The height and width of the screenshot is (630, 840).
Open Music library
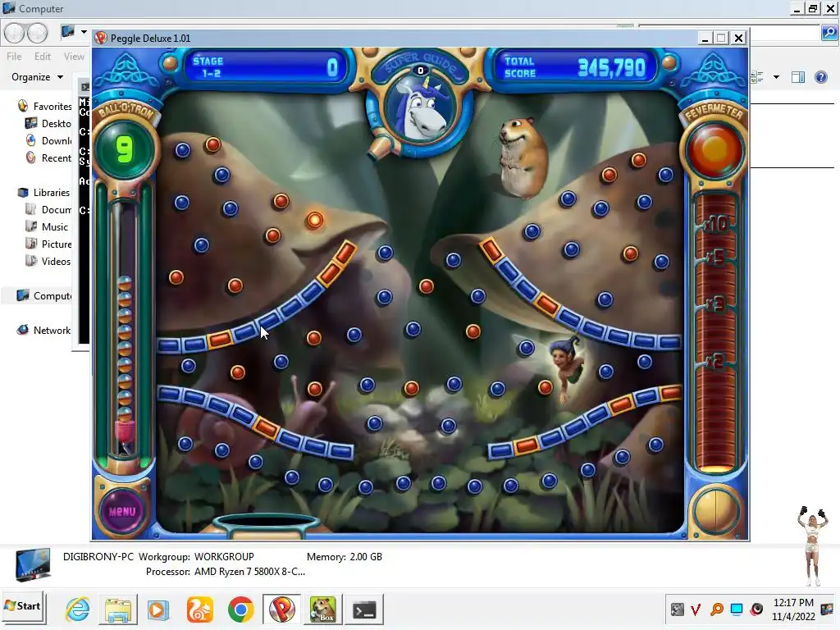47,226
